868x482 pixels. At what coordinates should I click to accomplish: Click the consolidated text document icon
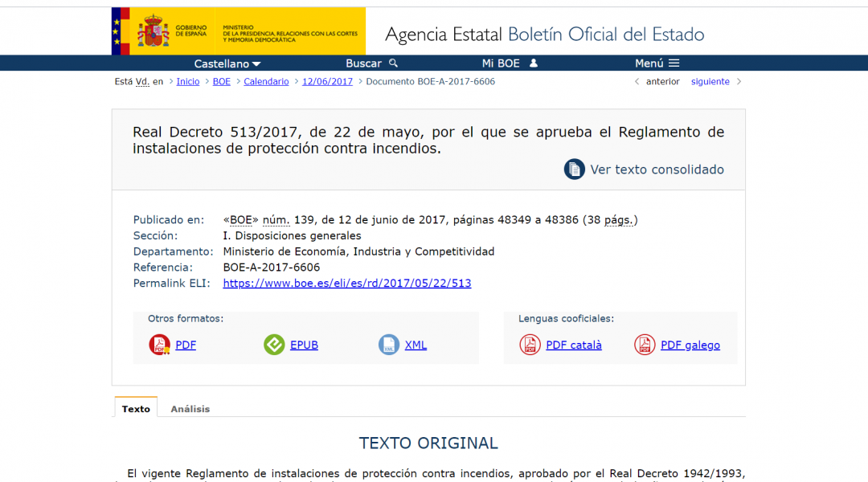point(574,170)
